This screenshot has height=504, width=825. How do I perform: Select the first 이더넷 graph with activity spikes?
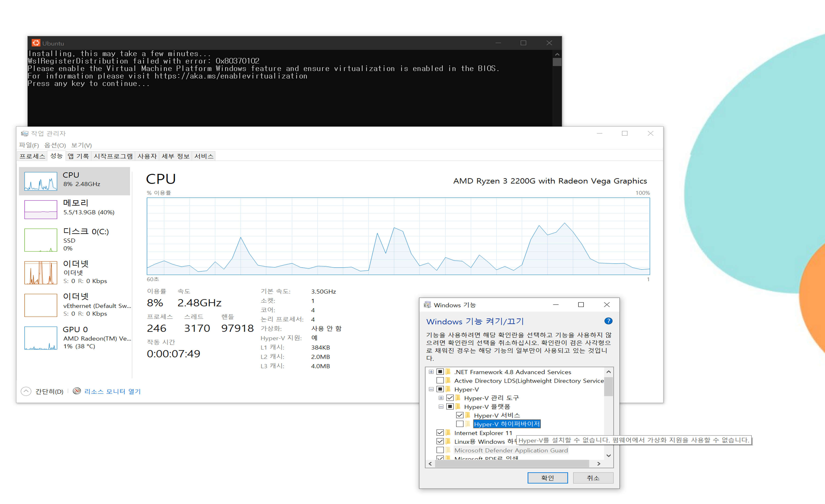click(41, 273)
